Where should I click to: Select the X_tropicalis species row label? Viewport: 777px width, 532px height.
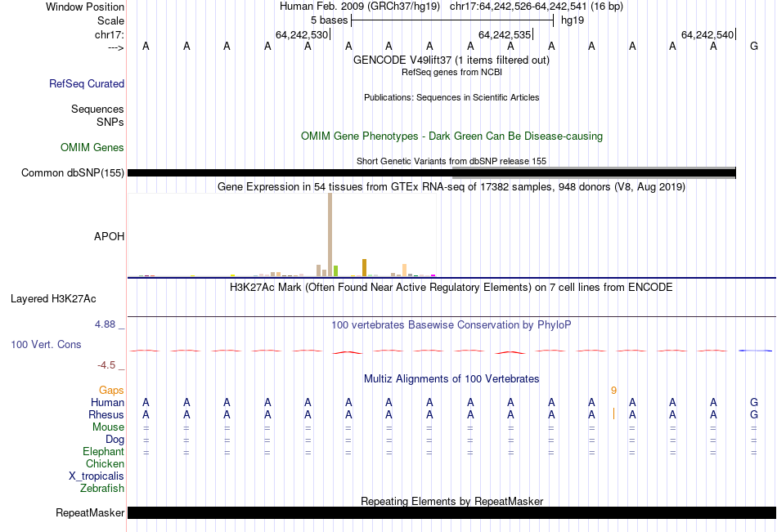point(97,476)
